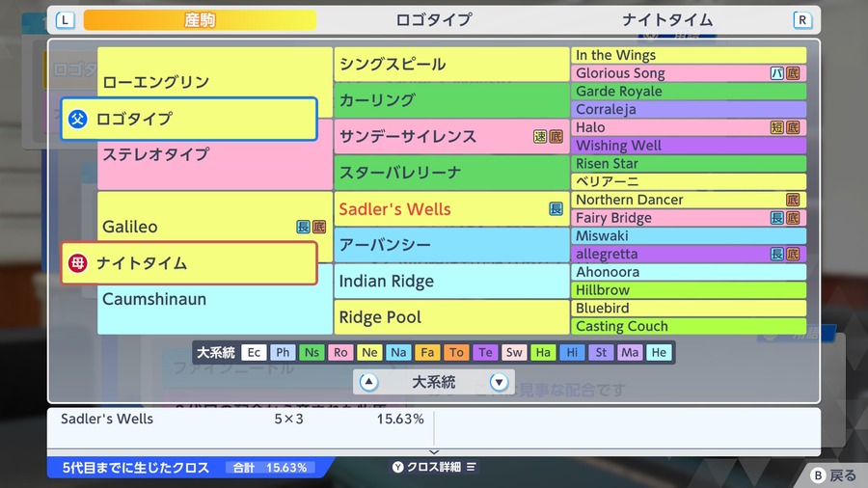Click the Indian Ridge pedigree cell
The image size is (868, 488).
coord(451,281)
